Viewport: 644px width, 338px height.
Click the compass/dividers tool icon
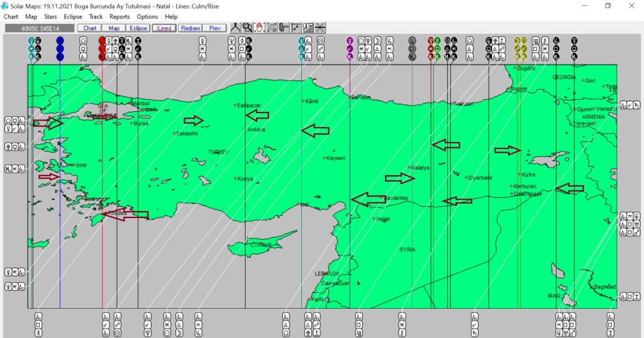click(235, 28)
